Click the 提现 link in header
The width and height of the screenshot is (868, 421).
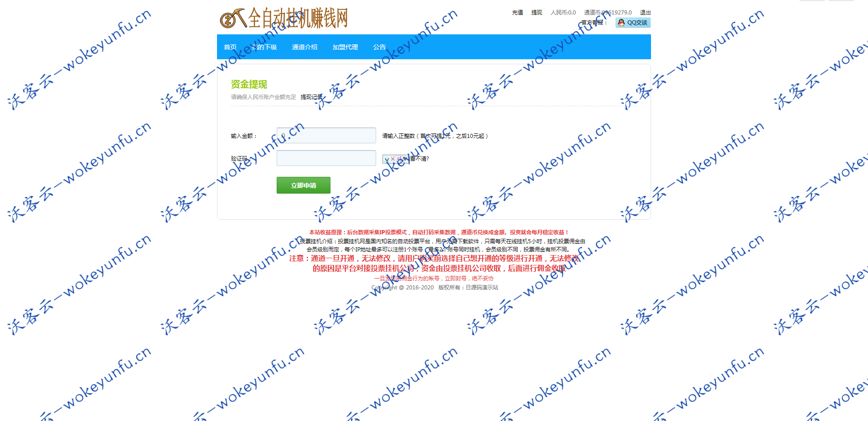click(537, 13)
